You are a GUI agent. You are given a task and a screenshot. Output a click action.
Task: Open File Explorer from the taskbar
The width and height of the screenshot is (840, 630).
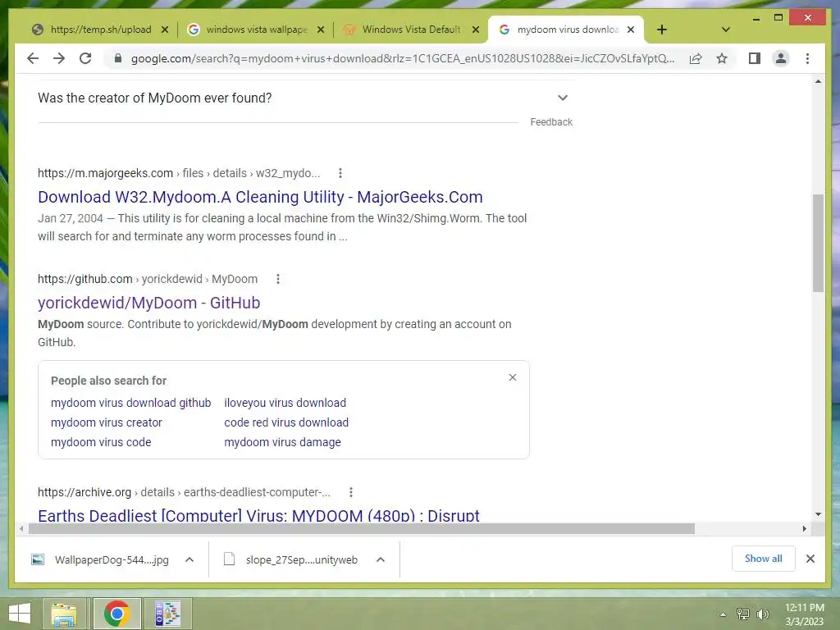(x=64, y=614)
